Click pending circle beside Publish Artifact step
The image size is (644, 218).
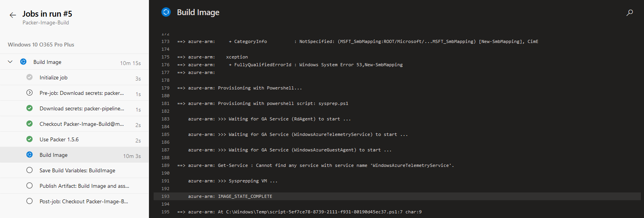tap(29, 186)
